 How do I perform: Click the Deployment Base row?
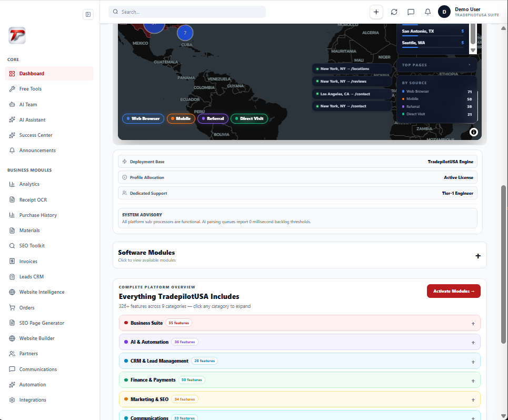point(297,162)
